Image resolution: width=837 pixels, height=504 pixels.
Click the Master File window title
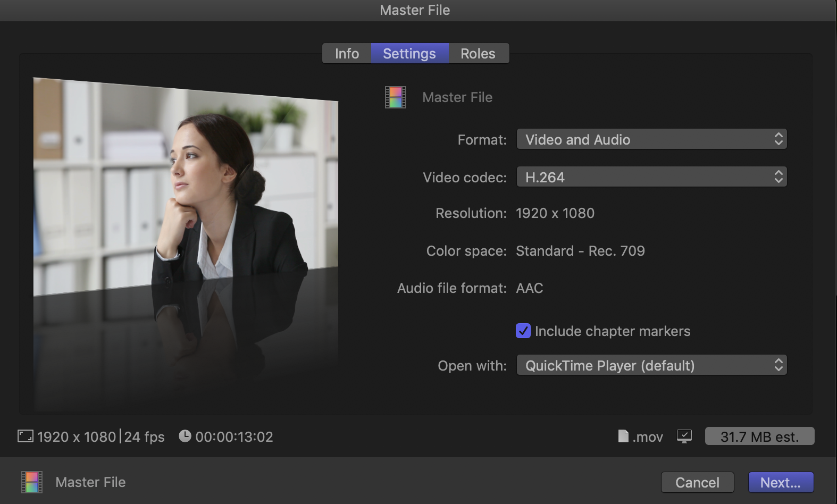tap(415, 10)
